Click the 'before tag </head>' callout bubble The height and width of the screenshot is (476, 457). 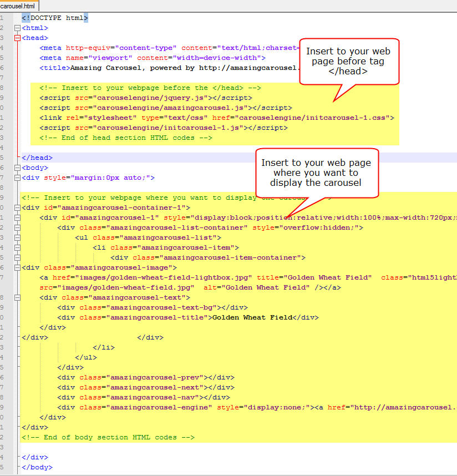348,61
